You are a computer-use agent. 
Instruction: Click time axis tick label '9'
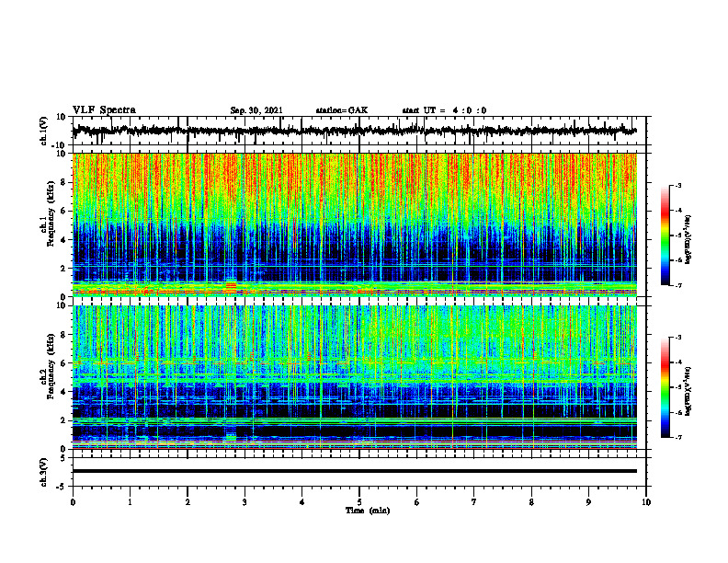(588, 502)
